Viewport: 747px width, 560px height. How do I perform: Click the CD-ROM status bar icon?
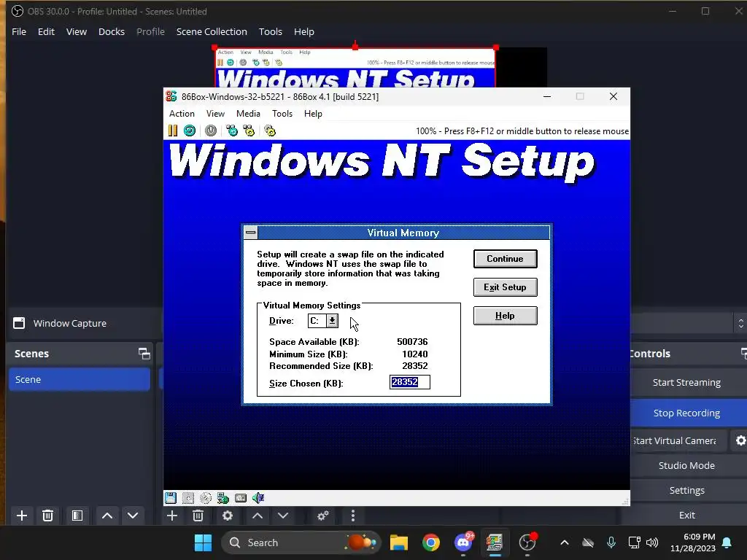click(206, 498)
